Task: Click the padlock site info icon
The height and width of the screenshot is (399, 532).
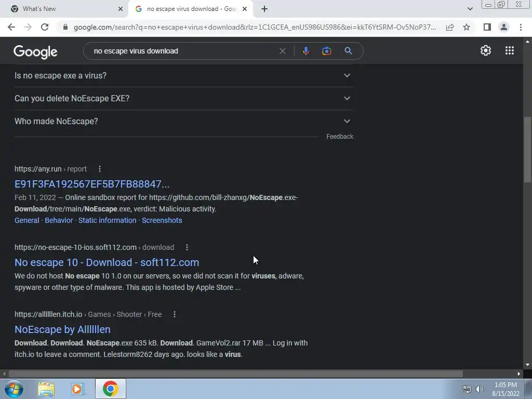Action: (x=65, y=27)
